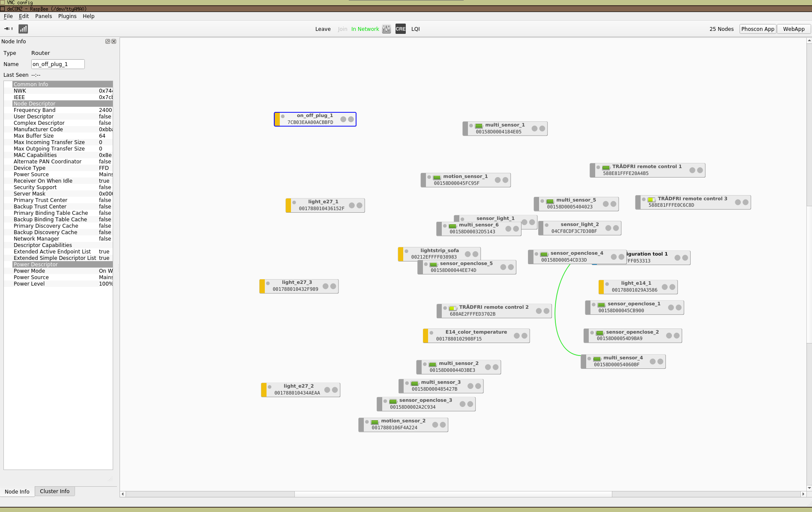
Task: Click battery icon on multi_sensor_6 node
Action: pos(452,226)
